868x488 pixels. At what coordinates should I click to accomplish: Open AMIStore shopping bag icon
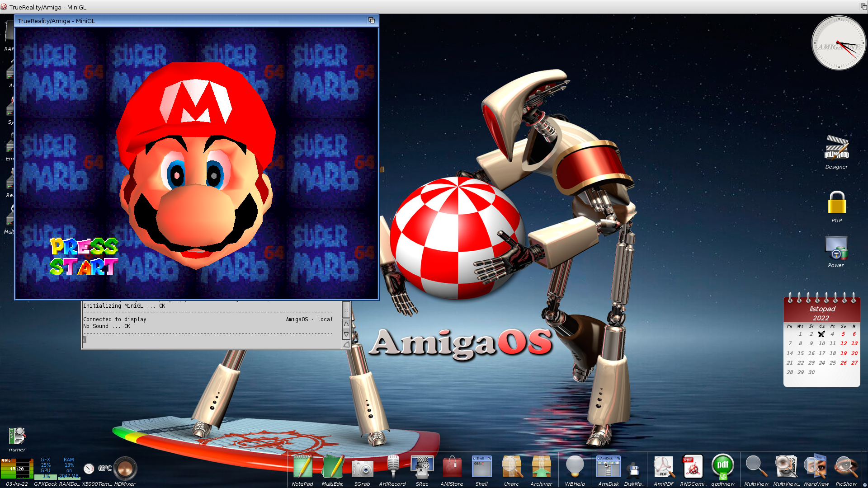coord(452,467)
